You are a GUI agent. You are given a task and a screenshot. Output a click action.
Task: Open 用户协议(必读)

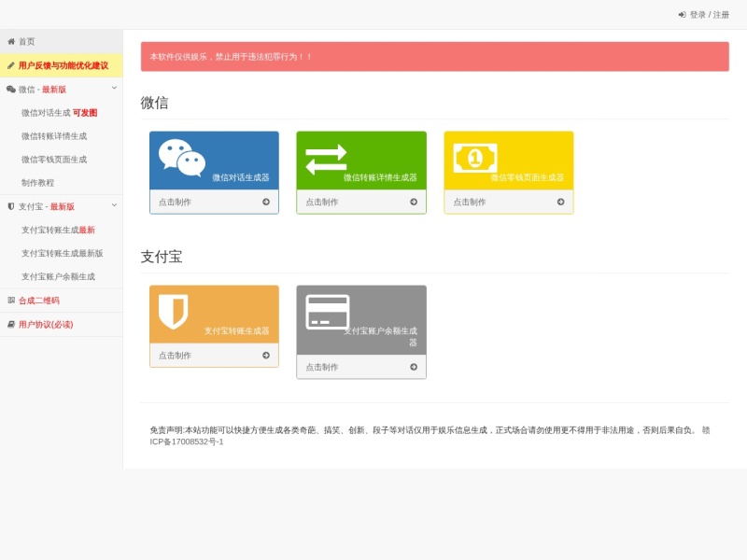46,324
